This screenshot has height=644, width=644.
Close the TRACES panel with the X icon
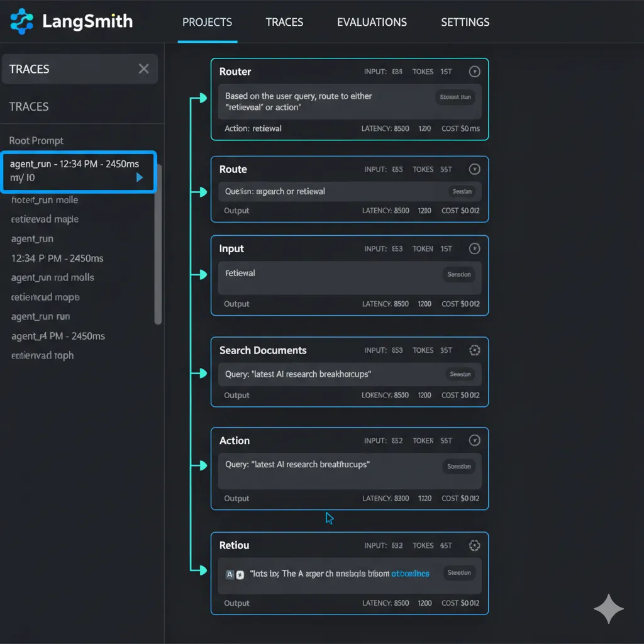point(143,69)
